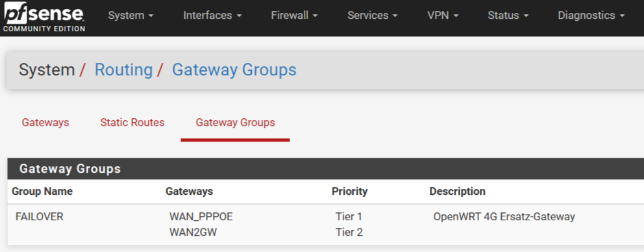Viewport: 644px width, 252px height.
Task: Click the Tier 2 priority value
Action: (x=349, y=233)
